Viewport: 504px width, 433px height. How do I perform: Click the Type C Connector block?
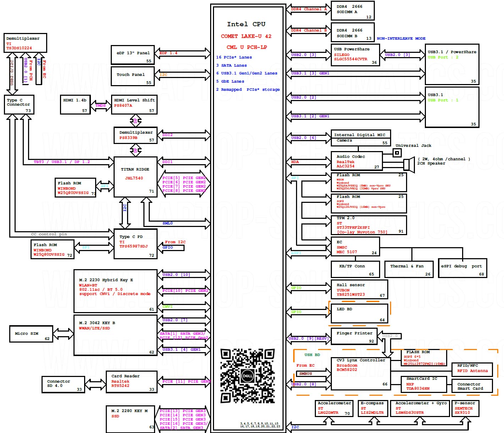[19, 105]
